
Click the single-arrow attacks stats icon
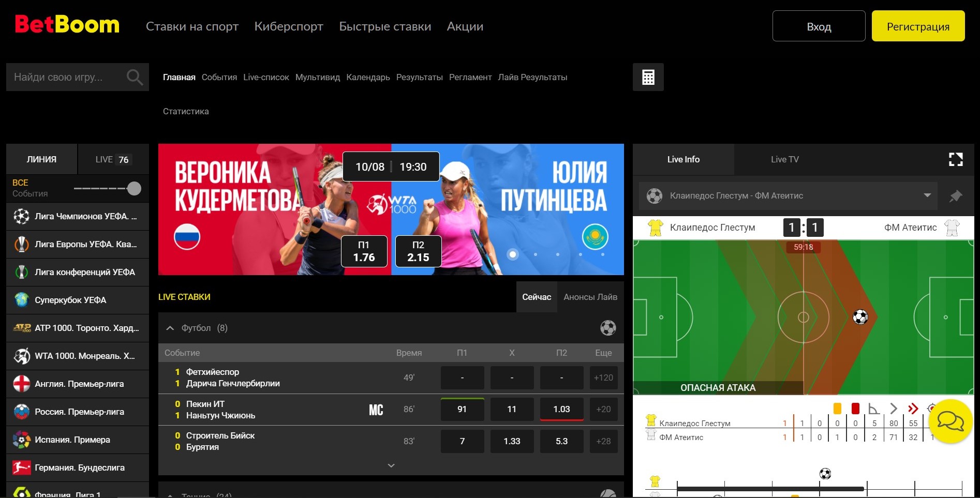[894, 409]
